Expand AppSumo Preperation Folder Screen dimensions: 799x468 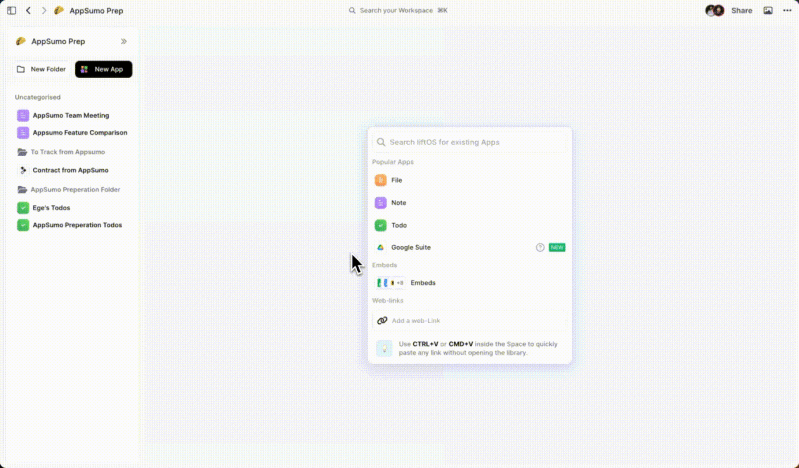click(x=69, y=190)
